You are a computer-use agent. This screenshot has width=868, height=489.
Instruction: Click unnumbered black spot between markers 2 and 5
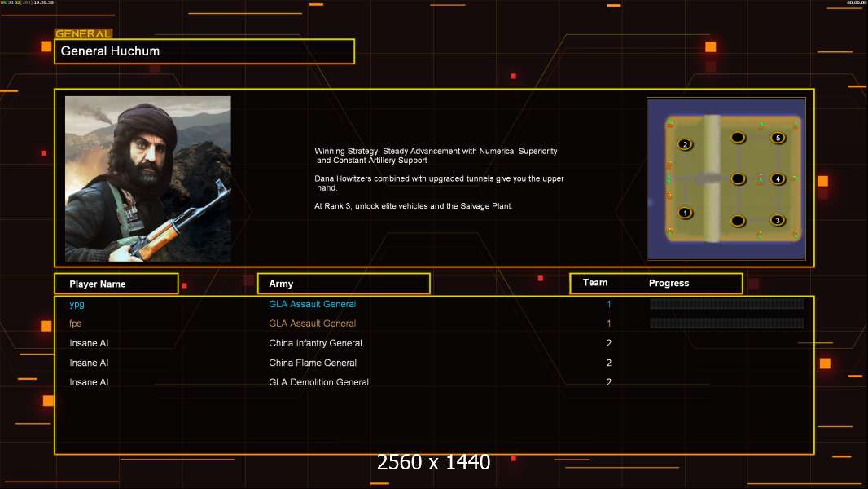coord(738,138)
